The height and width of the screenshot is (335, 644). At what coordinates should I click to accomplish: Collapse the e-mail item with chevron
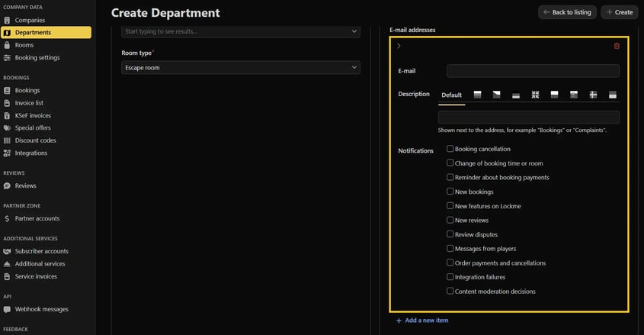(399, 46)
